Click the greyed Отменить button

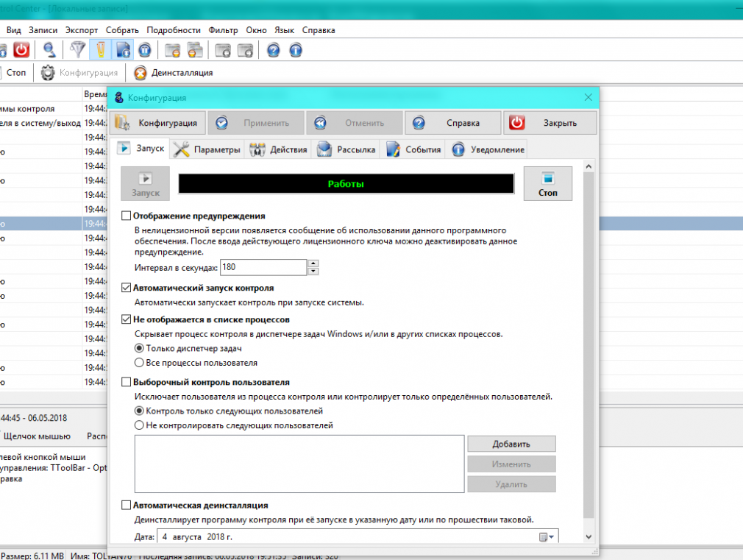click(x=355, y=123)
